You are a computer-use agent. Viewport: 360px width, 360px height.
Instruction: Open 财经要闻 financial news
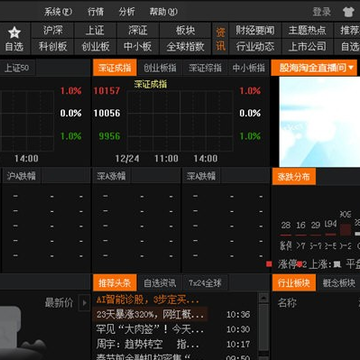point(255,31)
